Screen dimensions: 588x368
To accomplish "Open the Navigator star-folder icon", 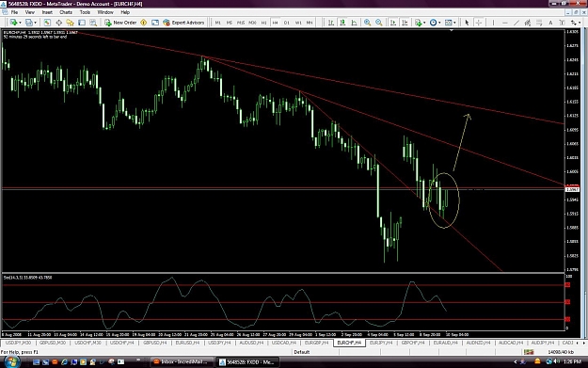I will tap(71, 23).
